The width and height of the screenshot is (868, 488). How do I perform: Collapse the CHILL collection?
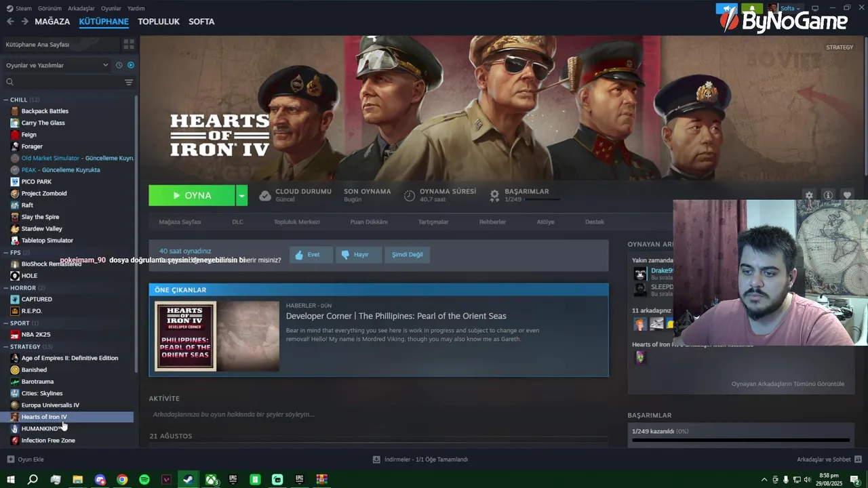point(5,100)
